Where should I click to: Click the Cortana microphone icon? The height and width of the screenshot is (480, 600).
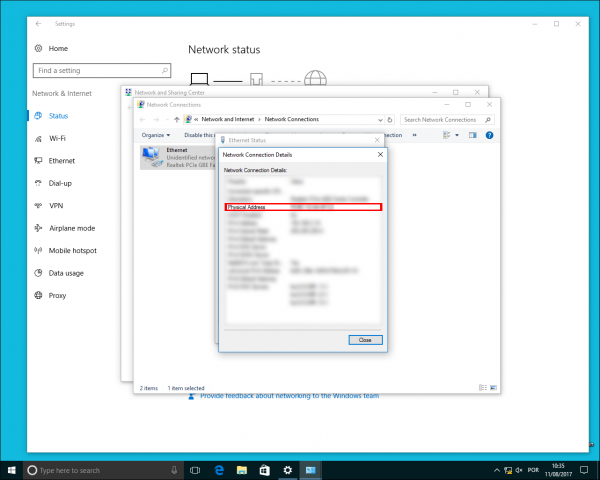[x=174, y=470]
